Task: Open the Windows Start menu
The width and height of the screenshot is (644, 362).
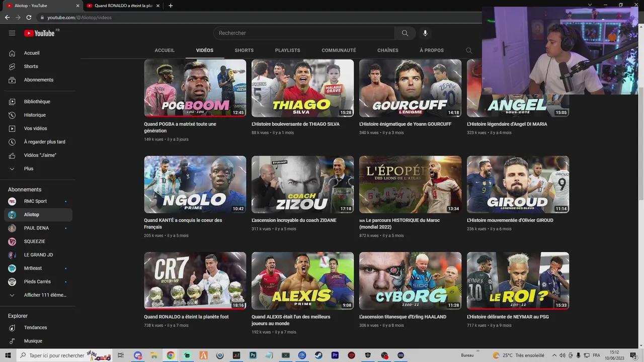Action: tap(8, 355)
